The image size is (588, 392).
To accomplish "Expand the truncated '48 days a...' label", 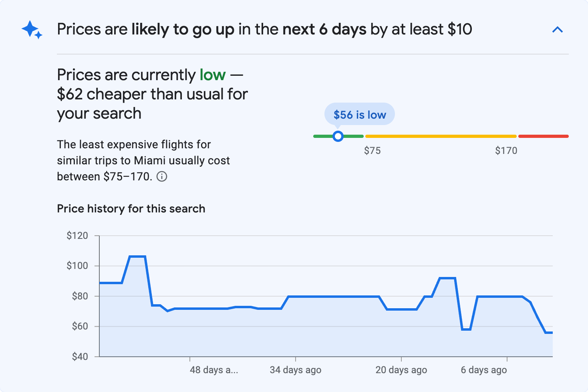I will coord(213,370).
